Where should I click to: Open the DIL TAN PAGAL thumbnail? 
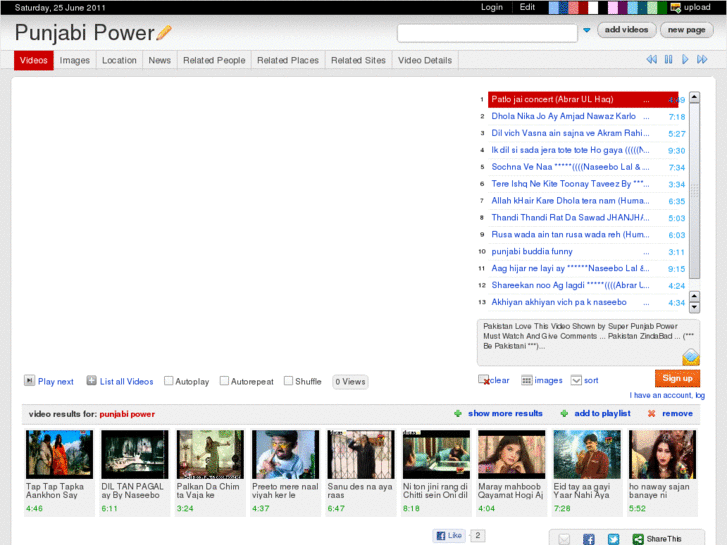click(x=135, y=454)
